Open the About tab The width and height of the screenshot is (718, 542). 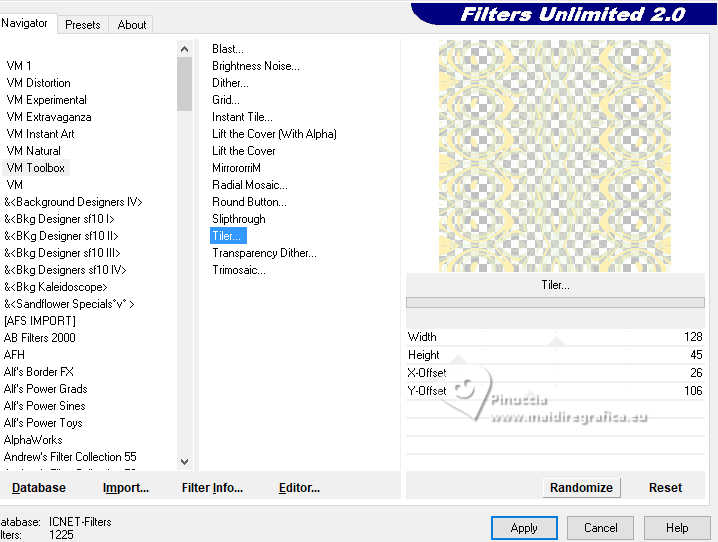(132, 25)
